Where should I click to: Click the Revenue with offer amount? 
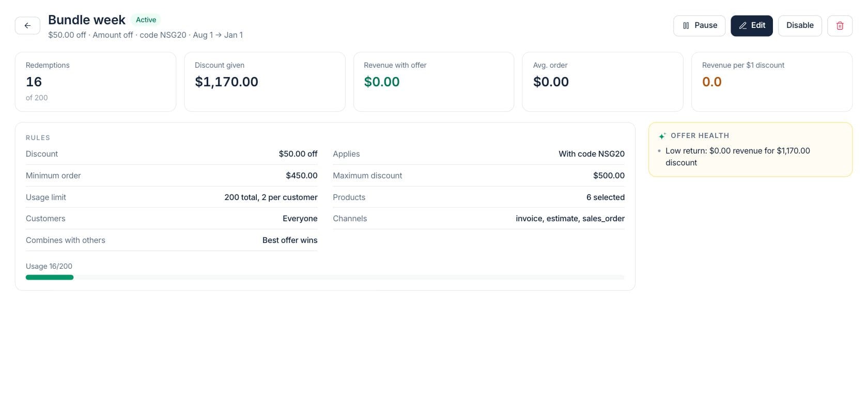pos(382,82)
